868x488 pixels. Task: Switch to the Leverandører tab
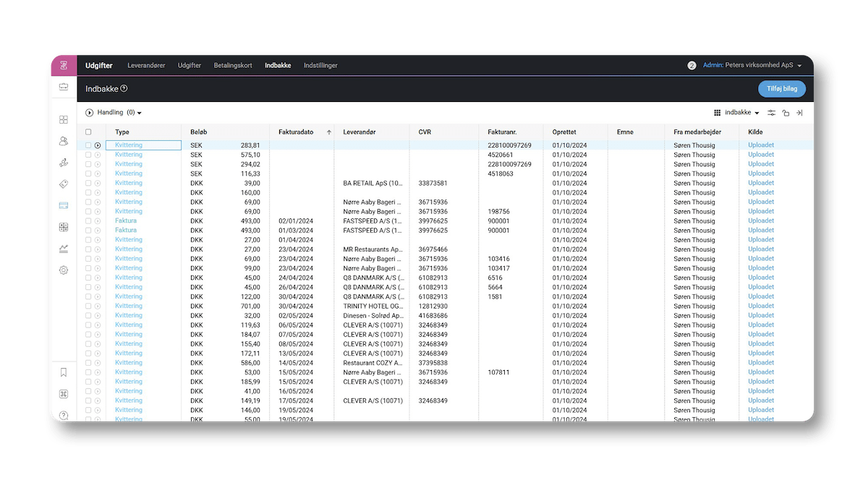tap(146, 65)
